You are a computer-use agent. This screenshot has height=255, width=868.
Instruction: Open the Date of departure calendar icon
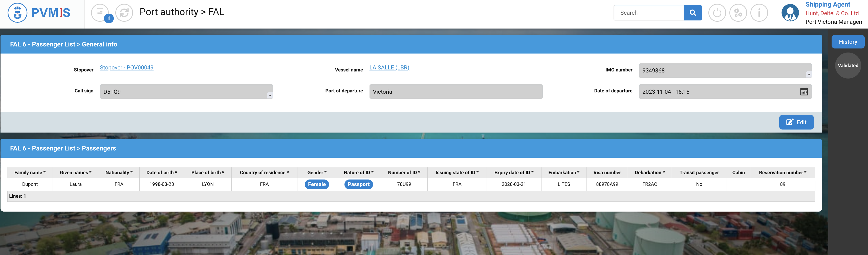(x=804, y=91)
